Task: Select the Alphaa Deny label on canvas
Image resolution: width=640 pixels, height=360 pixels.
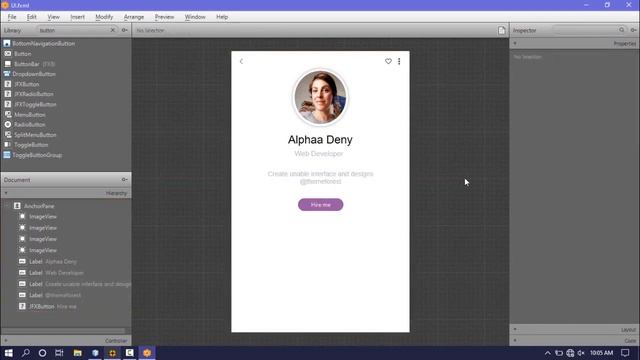Action: pos(320,140)
